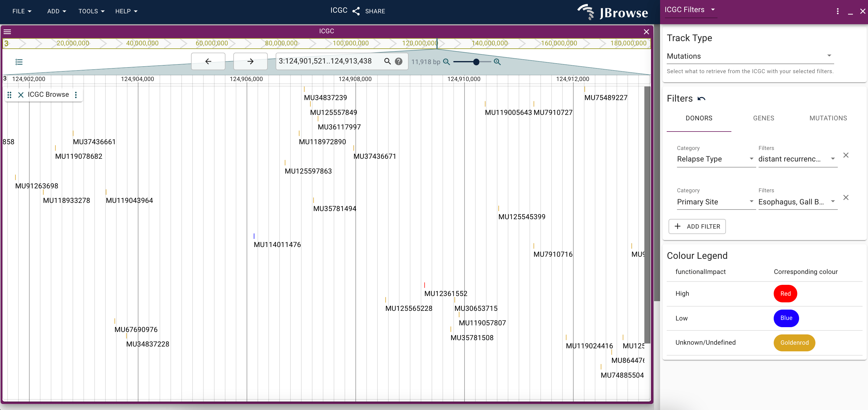Click the zoom level slider handle
The image size is (868, 410).
[x=476, y=62]
